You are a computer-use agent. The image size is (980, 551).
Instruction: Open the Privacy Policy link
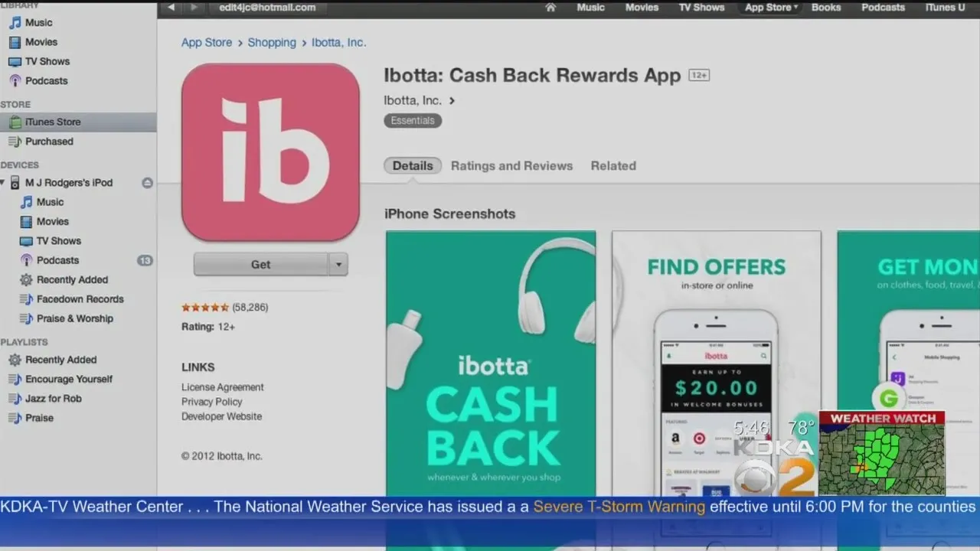click(212, 402)
